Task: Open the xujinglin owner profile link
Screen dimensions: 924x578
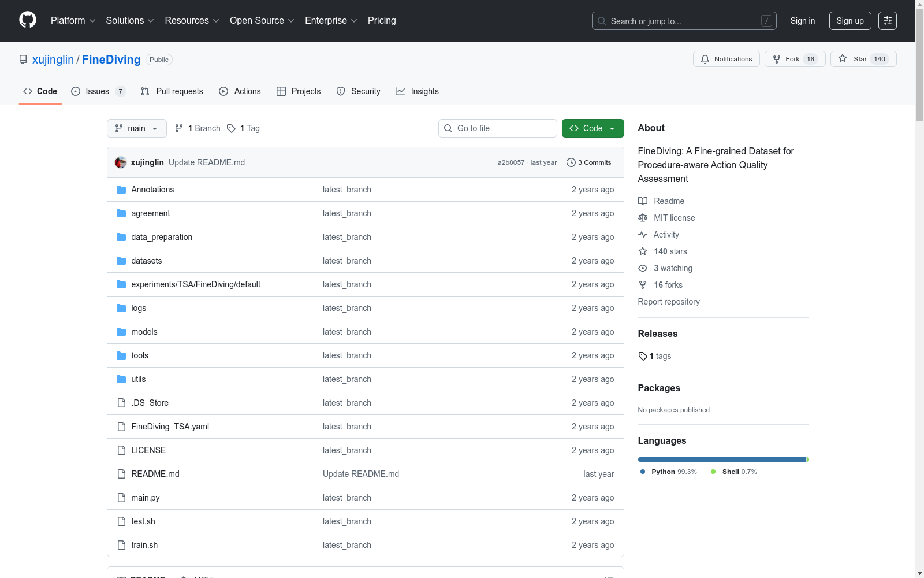Action: pos(53,60)
